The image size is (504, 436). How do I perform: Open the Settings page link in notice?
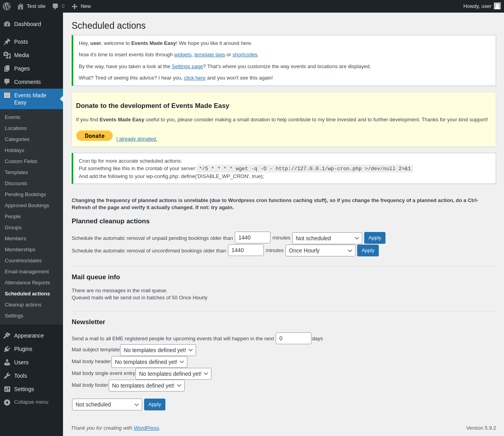coord(187,67)
